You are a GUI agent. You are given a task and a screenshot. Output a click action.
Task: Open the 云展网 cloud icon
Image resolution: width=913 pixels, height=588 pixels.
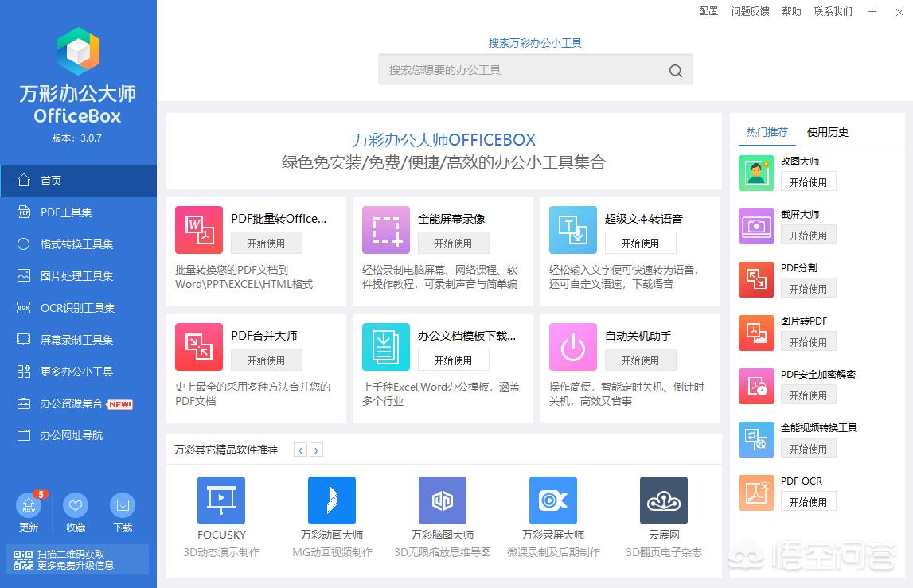664,500
